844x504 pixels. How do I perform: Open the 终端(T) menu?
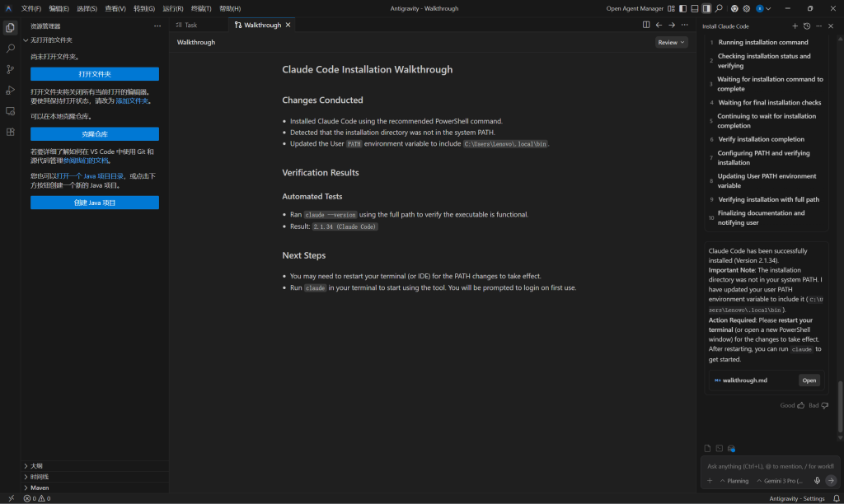[x=201, y=8]
